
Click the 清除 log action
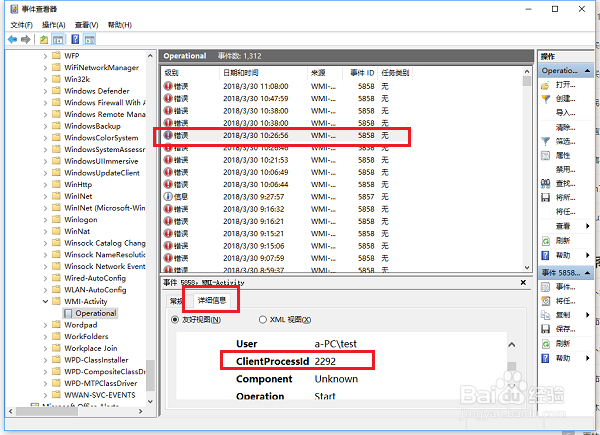566,127
